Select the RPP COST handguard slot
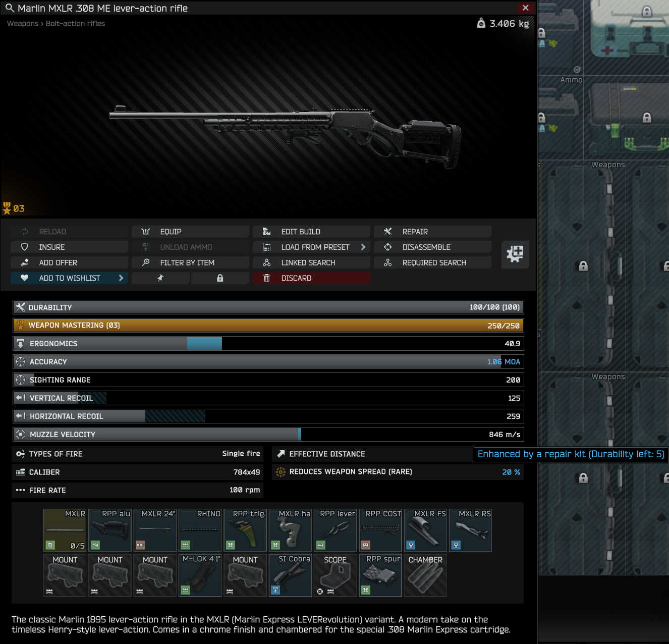The image size is (669, 644). pyautogui.click(x=380, y=530)
